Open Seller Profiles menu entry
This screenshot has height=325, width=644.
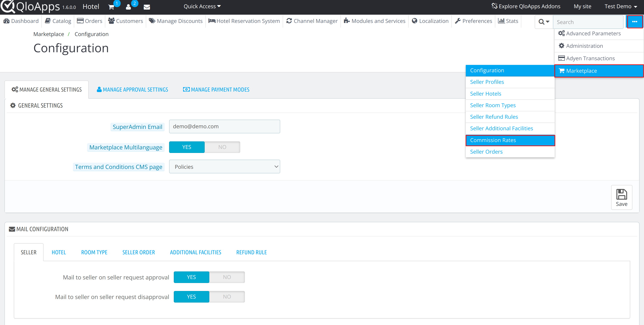[x=487, y=82]
